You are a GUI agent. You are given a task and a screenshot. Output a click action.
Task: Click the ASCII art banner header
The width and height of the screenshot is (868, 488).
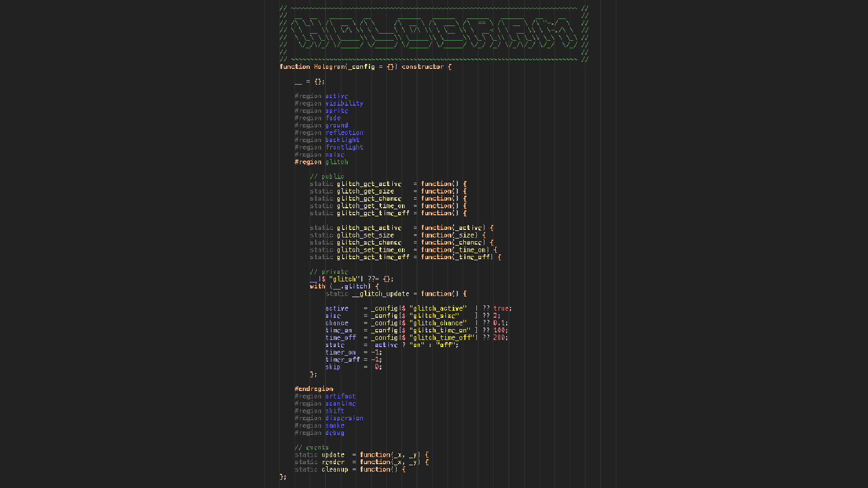coord(433,34)
